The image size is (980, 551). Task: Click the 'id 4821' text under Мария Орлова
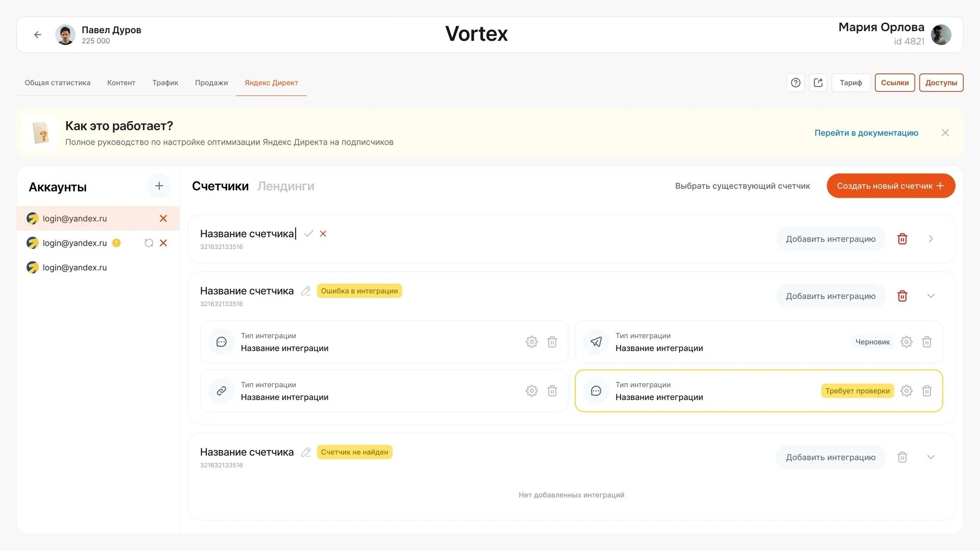click(909, 41)
